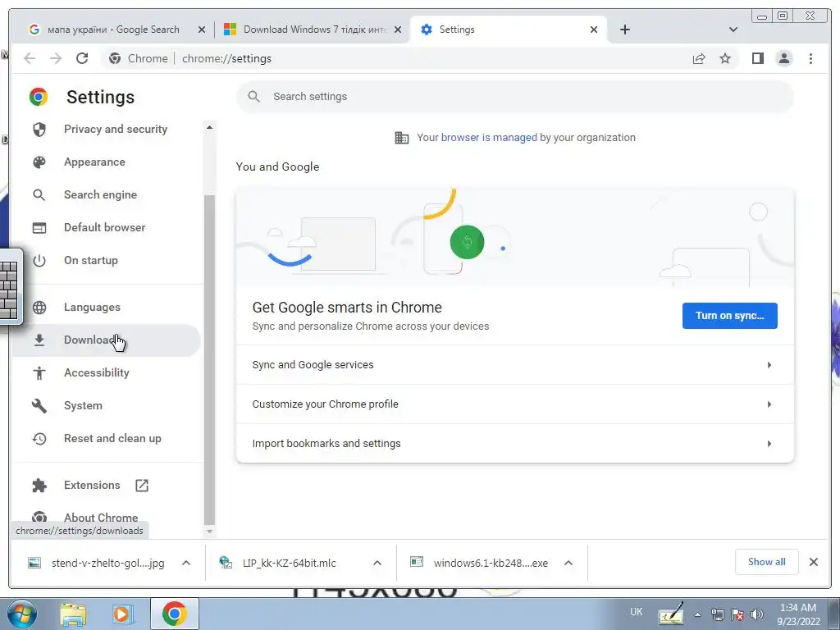This screenshot has height=630, width=840.
Task: Open options arrow for windows6.1-kb248 exe download
Action: point(568,563)
